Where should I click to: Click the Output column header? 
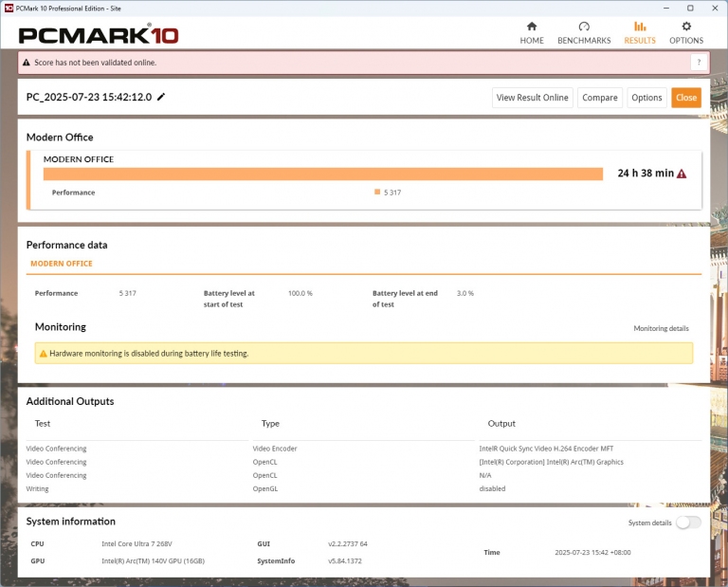(501, 424)
